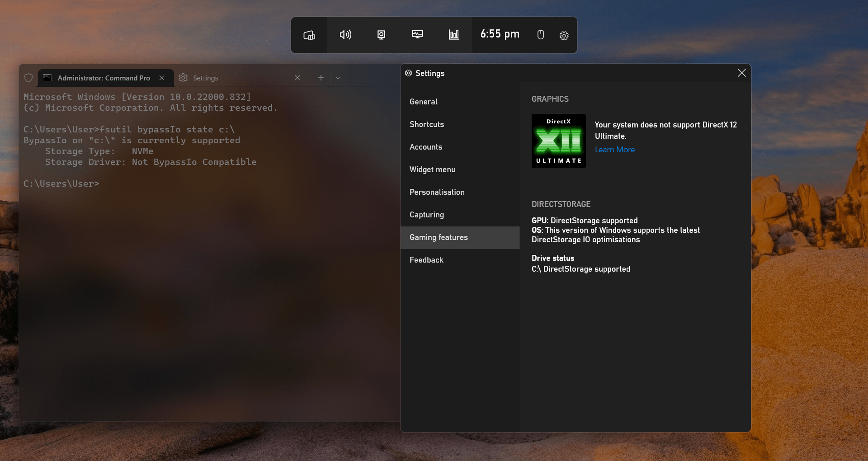Click the DirectX 12 Ultimate logo
The height and width of the screenshot is (461, 868).
[x=559, y=141]
